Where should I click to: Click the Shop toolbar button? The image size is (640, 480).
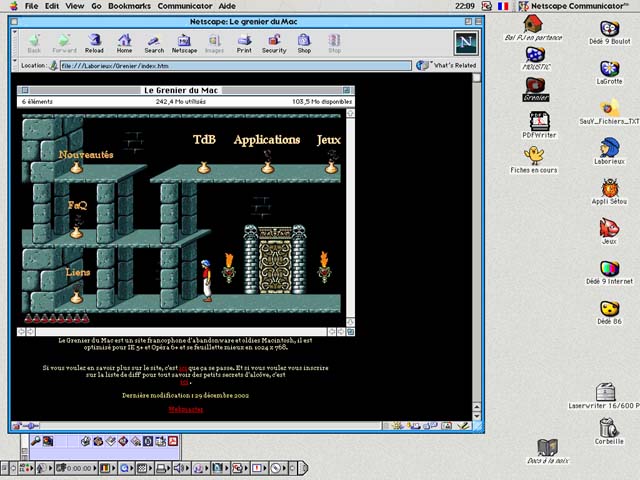(x=304, y=44)
